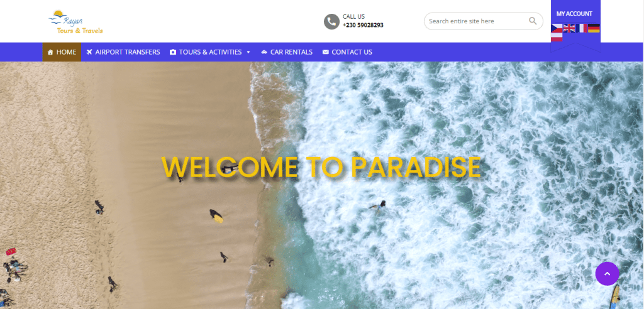Screen dimensions: 644x309
Task: Open the My Account link
Action: (x=574, y=14)
